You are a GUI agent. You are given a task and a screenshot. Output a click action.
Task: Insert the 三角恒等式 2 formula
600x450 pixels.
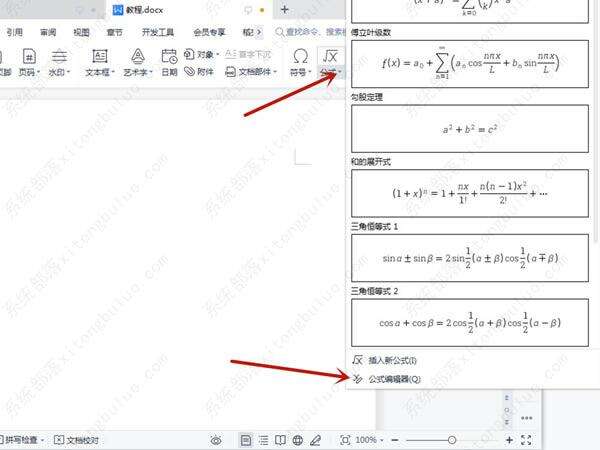point(470,323)
